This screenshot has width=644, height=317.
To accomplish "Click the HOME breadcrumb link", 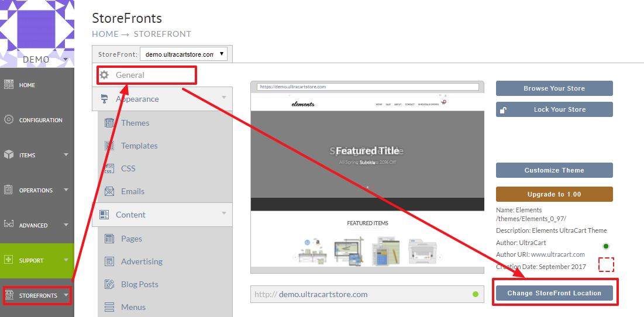I will [x=105, y=34].
